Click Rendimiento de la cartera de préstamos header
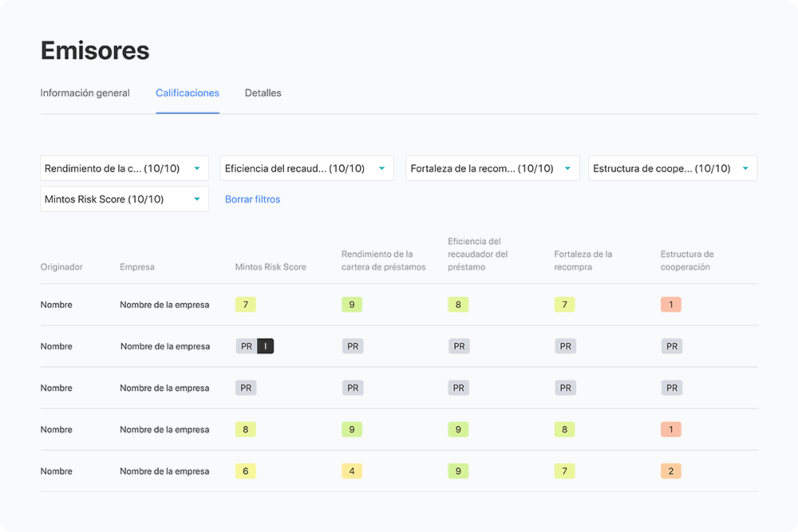This screenshot has width=798, height=532. click(383, 260)
